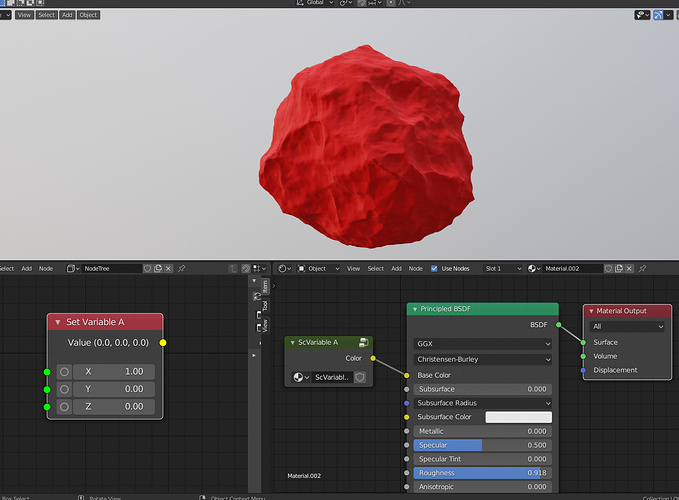
Task: Click the shield icon in ScVariable A node
Action: (x=360, y=377)
